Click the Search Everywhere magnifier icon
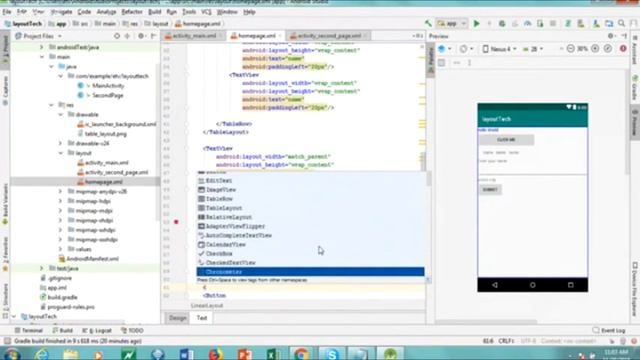The height and width of the screenshot is (360, 640). coord(622,24)
